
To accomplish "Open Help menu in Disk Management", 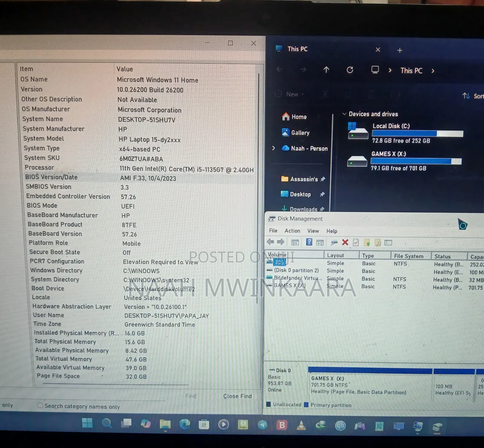I will tap(332, 231).
